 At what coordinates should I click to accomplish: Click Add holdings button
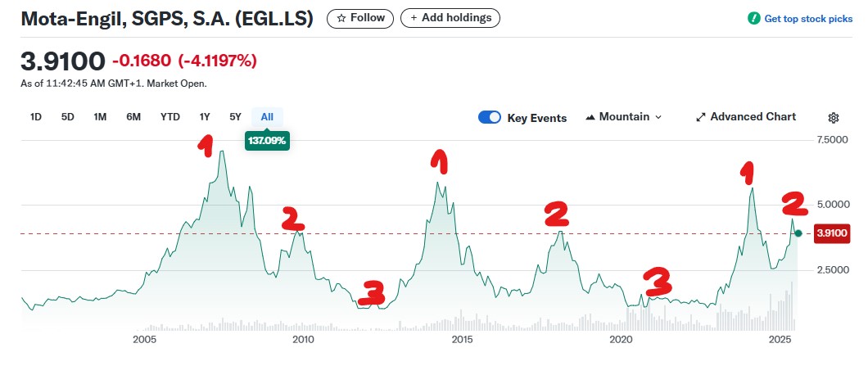[x=450, y=18]
